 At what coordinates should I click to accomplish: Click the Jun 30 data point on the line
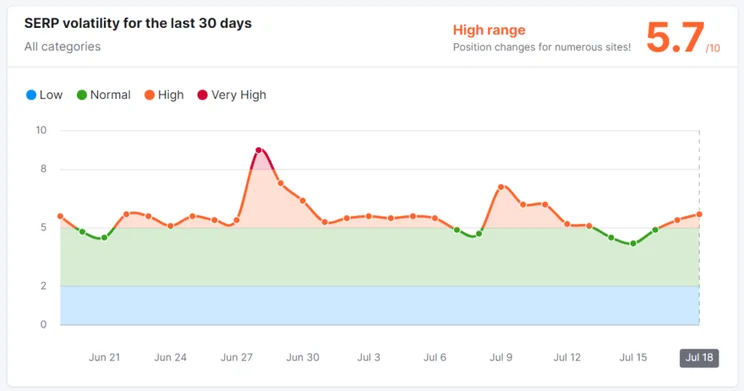[303, 201]
